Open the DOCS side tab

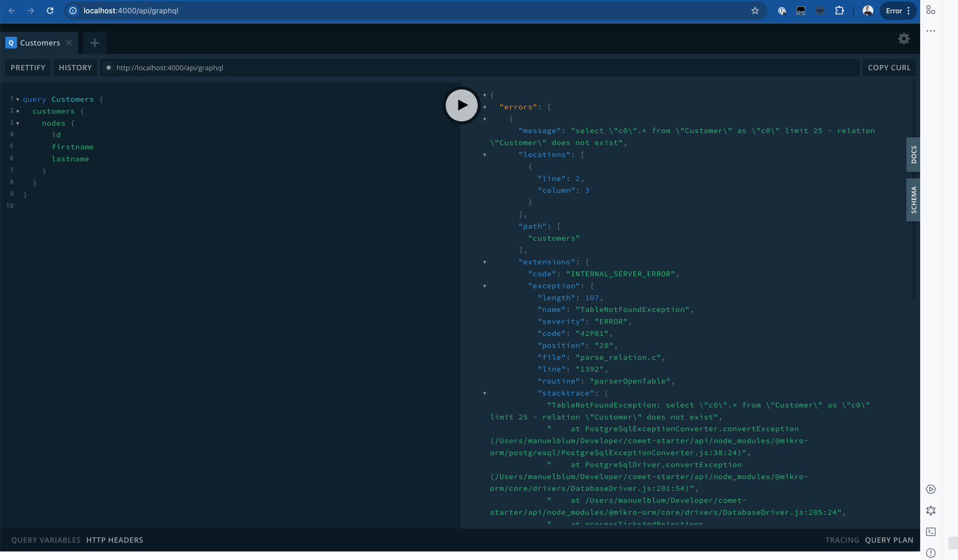click(913, 155)
